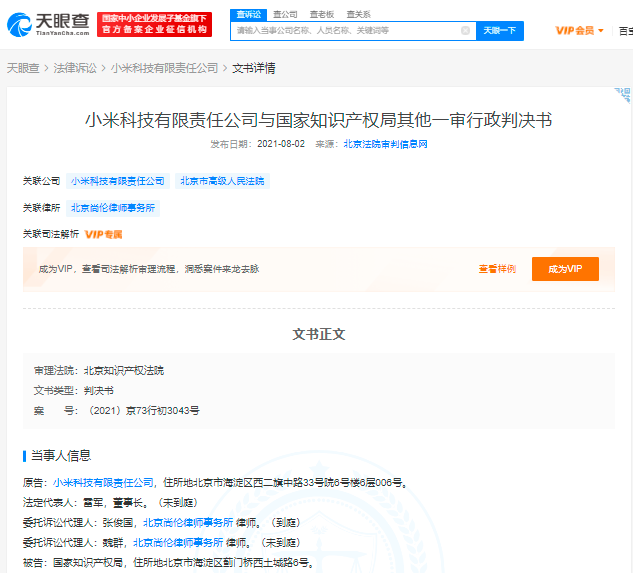
Task: Expand the VIP会员 dropdown arrow
Action: tap(601, 31)
